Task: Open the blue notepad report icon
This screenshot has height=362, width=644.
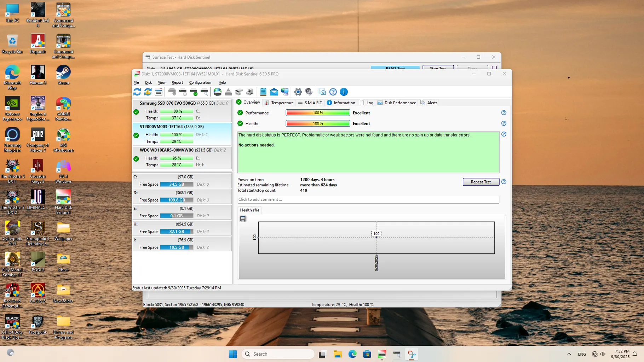Action: pyautogui.click(x=263, y=92)
